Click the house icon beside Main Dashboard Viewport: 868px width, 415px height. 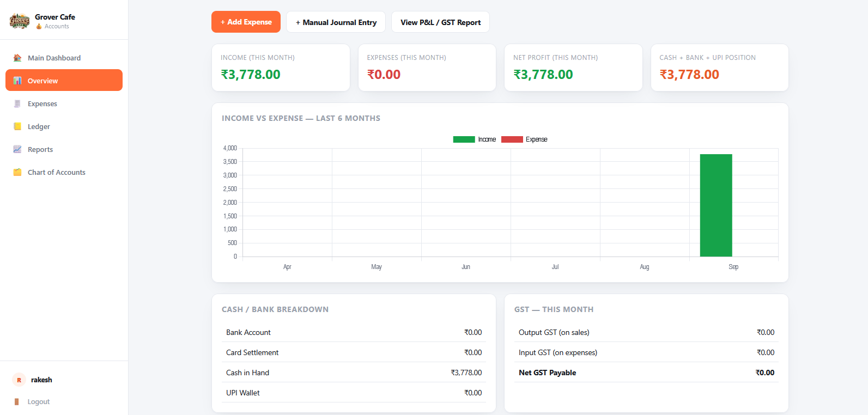(x=17, y=58)
